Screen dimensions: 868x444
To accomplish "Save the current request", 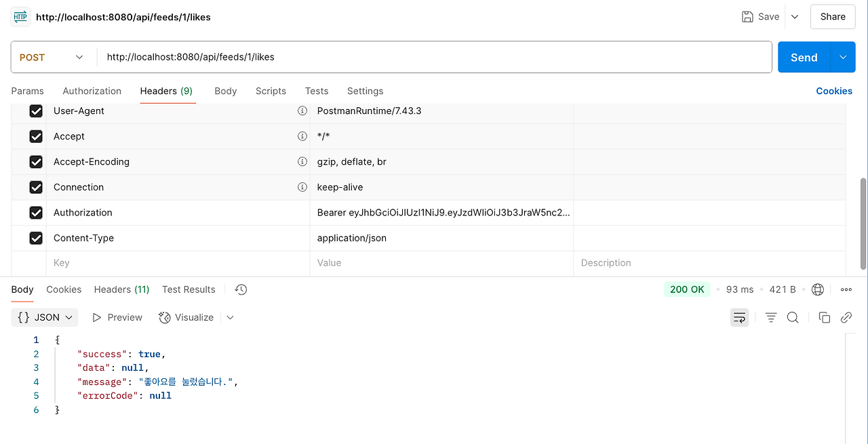I will [x=760, y=17].
